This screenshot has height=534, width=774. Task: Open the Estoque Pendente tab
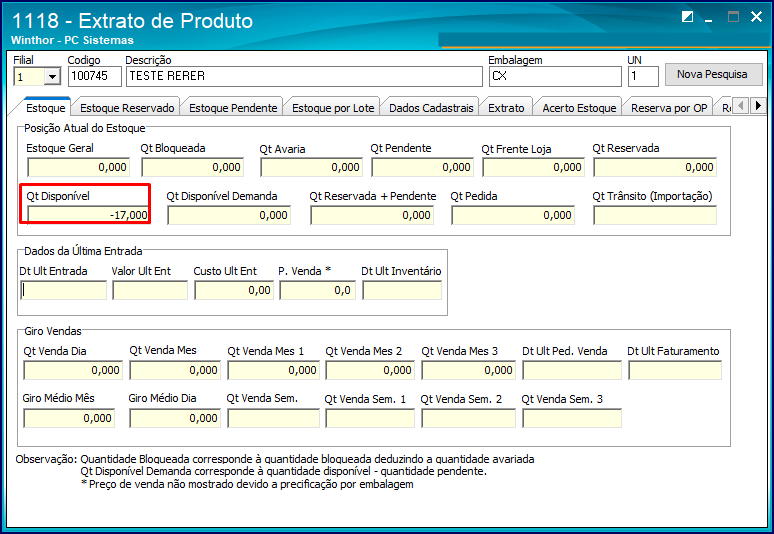tap(233, 108)
